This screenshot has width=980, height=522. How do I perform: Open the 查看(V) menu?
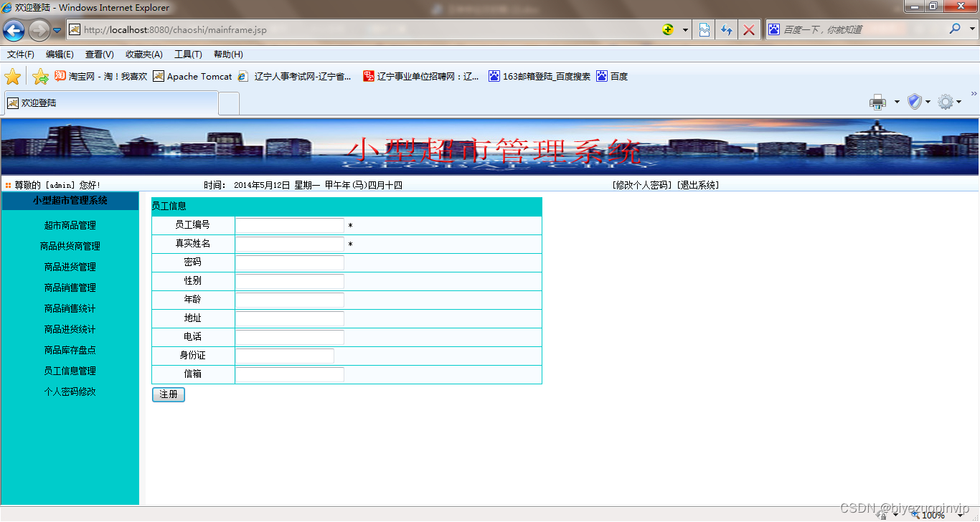(x=100, y=54)
